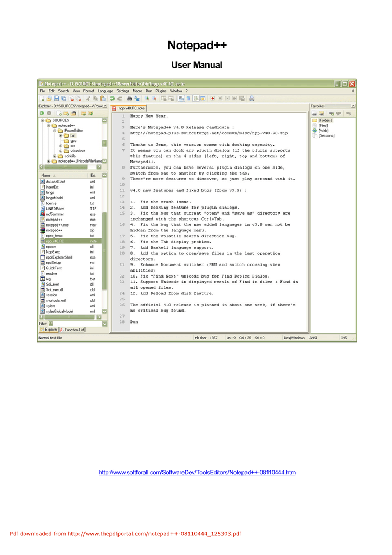Click the Cut scissors toolbar icon

coord(88,99)
